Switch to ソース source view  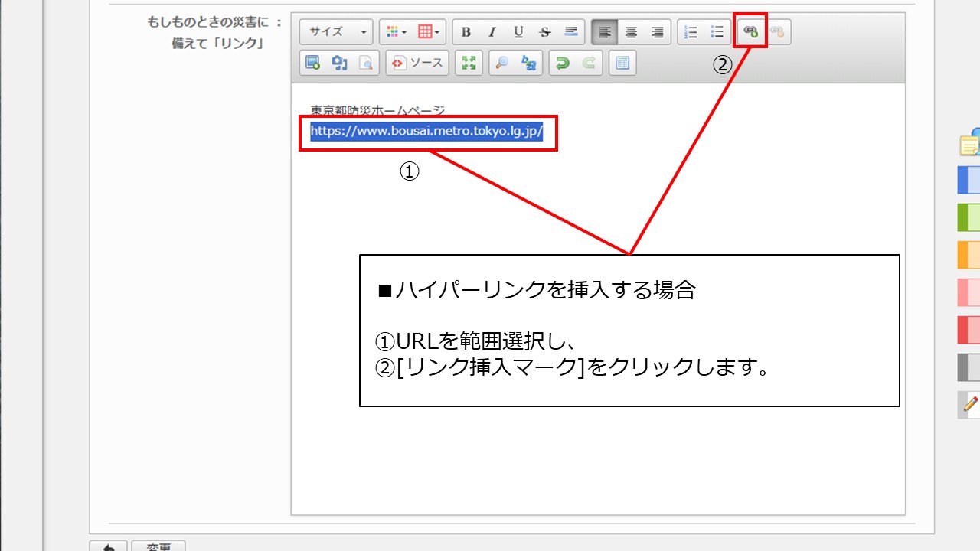pyautogui.click(x=418, y=64)
